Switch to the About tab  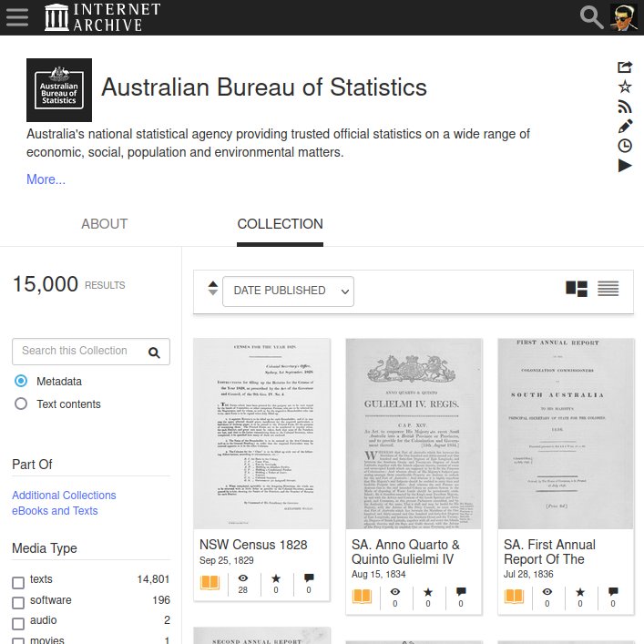tap(105, 224)
